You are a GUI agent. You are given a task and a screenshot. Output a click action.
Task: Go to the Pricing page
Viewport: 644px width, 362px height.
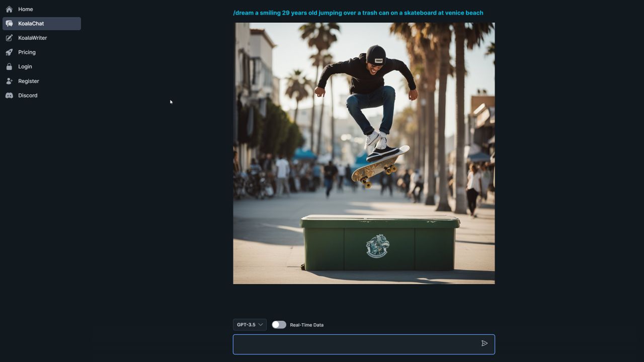coord(42,52)
